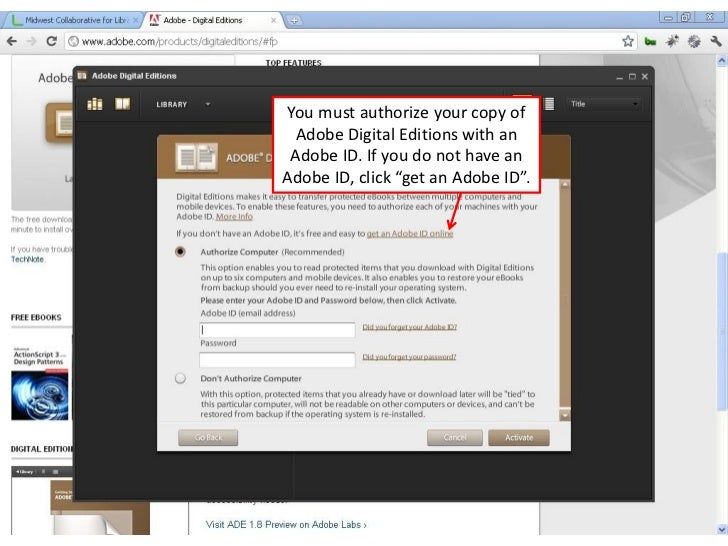
Task: Focus the Password field
Action: pos(277,359)
